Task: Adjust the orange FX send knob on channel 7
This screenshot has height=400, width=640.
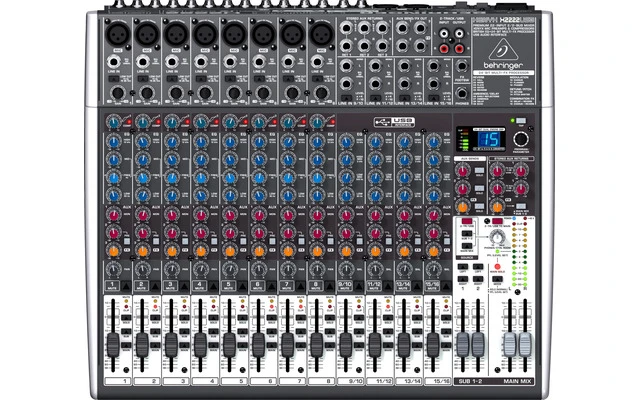Action: point(288,251)
